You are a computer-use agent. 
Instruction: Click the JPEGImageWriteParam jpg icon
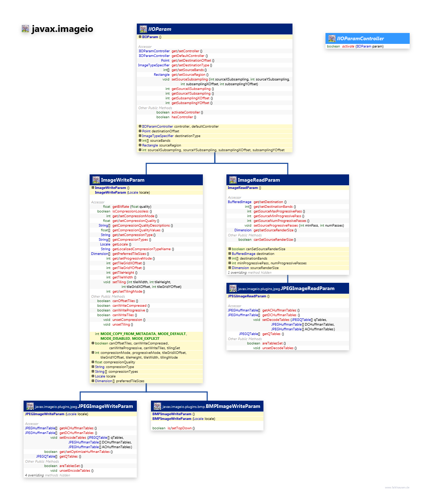tap(30, 406)
